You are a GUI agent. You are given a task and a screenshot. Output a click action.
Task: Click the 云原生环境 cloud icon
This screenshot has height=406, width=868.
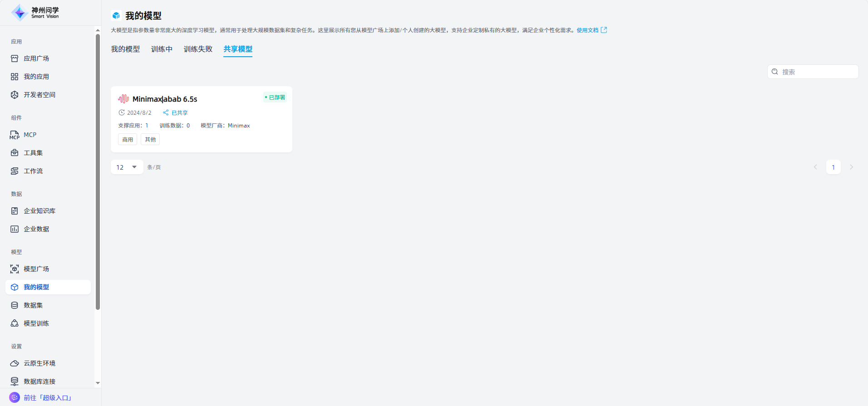15,363
